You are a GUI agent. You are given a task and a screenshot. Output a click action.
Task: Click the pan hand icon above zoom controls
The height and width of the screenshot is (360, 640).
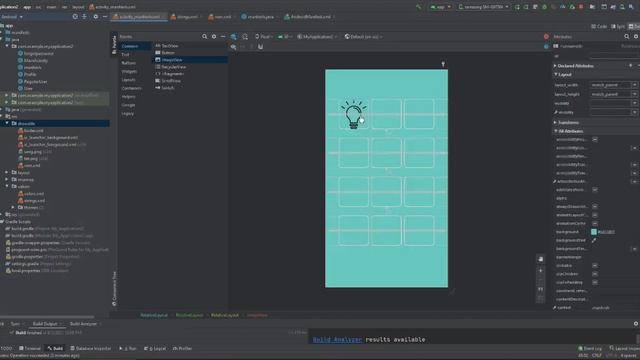[540, 259]
